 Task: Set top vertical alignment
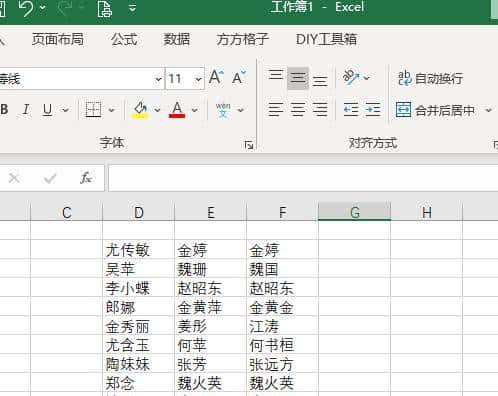tap(276, 75)
